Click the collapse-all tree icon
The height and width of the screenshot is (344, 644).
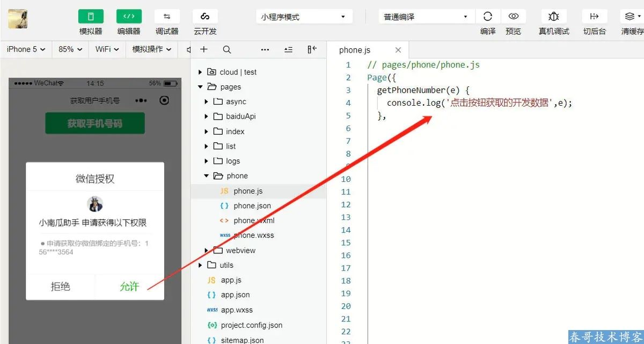pos(289,49)
